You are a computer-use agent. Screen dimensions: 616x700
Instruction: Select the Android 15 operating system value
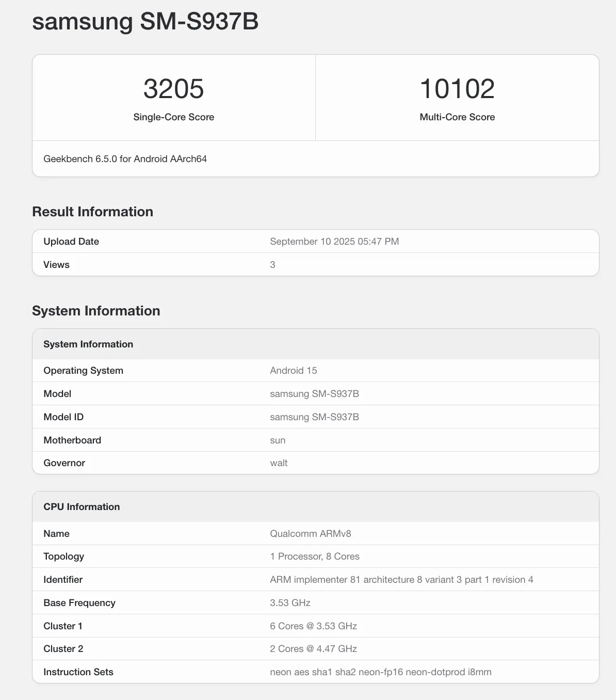point(293,371)
